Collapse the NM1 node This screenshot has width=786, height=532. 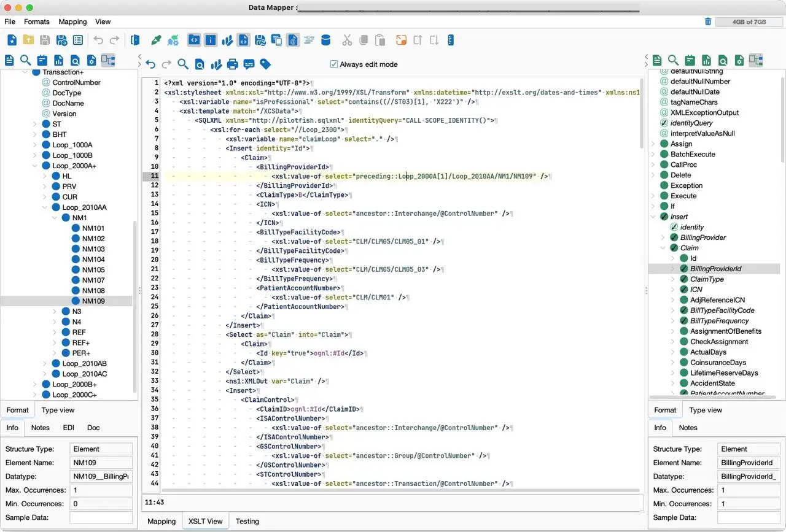(x=55, y=218)
